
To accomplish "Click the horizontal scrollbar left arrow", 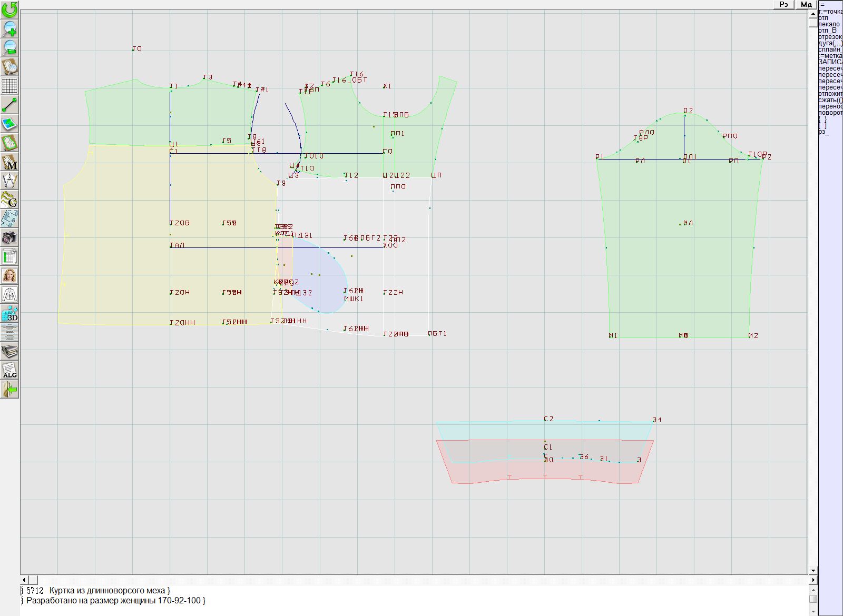I will tap(24, 580).
